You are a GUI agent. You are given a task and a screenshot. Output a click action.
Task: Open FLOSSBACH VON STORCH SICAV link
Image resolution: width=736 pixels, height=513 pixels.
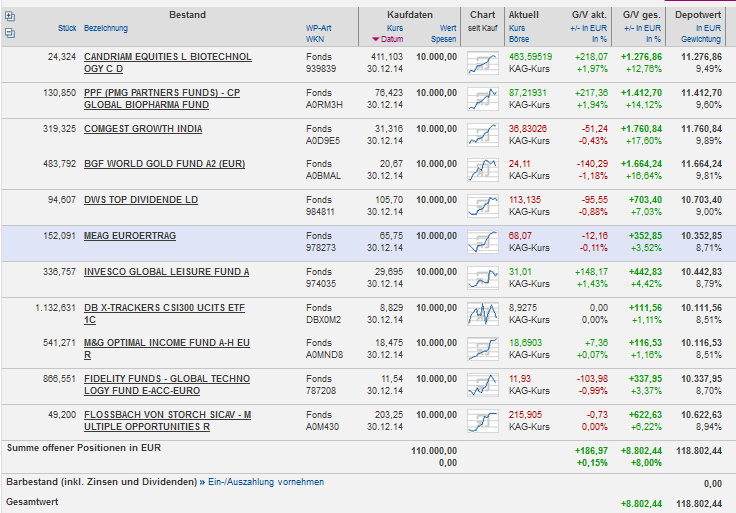(x=168, y=421)
